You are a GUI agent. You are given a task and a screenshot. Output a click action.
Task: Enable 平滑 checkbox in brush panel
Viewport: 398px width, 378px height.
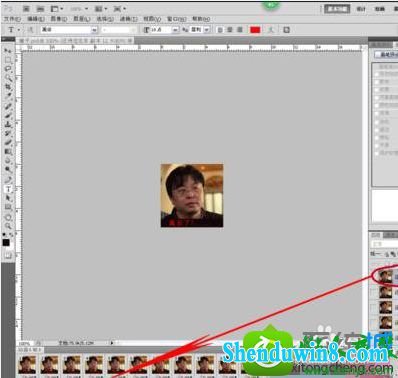coord(378,146)
